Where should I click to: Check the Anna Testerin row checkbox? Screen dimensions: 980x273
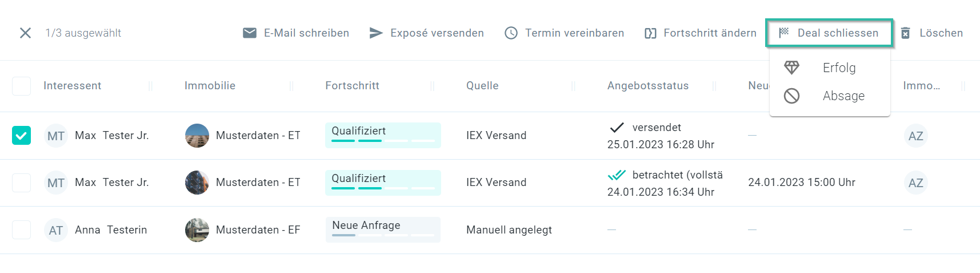[x=22, y=230]
